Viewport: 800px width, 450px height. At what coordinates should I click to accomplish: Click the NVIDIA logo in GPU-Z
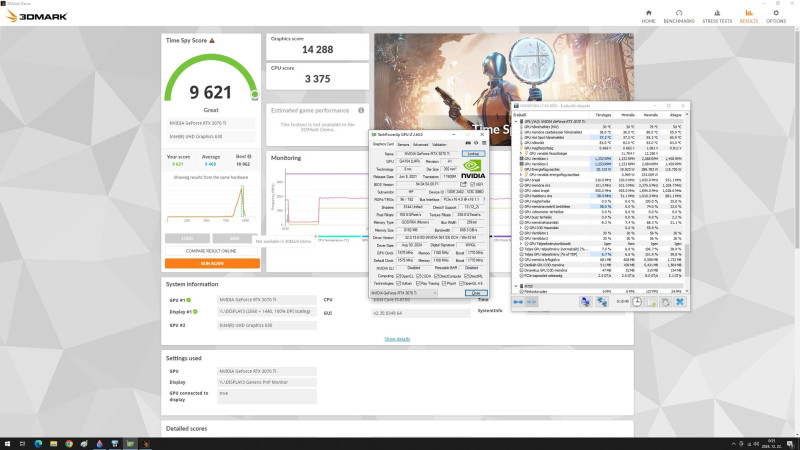(473, 169)
